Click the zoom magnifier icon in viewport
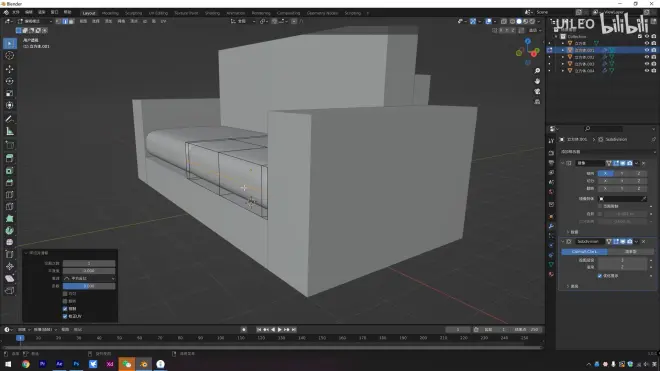Viewport: 660px width, 371px height. 537,71
